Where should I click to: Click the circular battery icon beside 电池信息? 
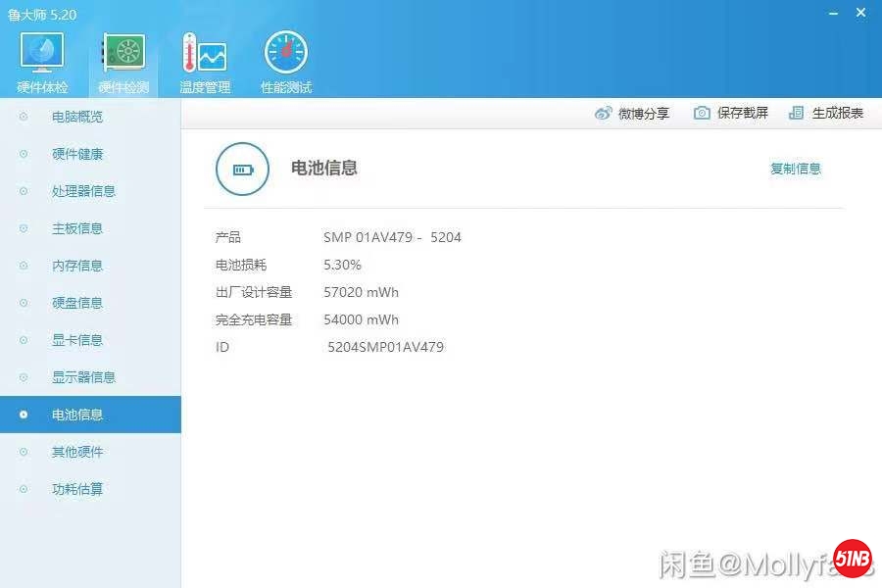242,169
